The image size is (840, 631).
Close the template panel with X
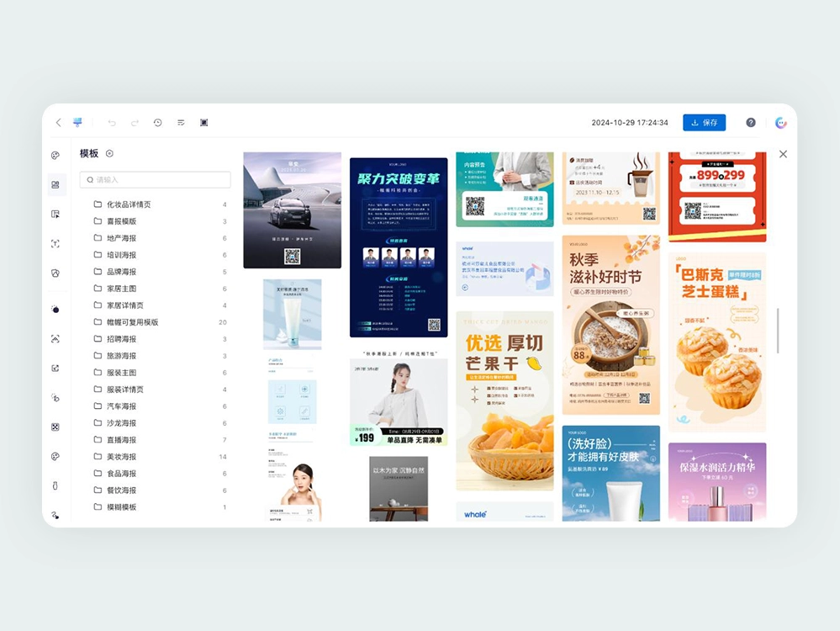point(783,155)
